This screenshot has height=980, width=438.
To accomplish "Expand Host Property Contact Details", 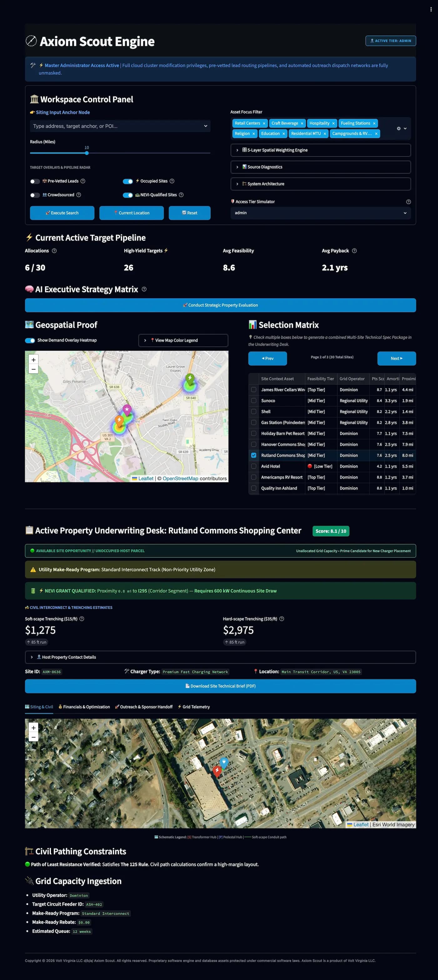I will 220,657.
